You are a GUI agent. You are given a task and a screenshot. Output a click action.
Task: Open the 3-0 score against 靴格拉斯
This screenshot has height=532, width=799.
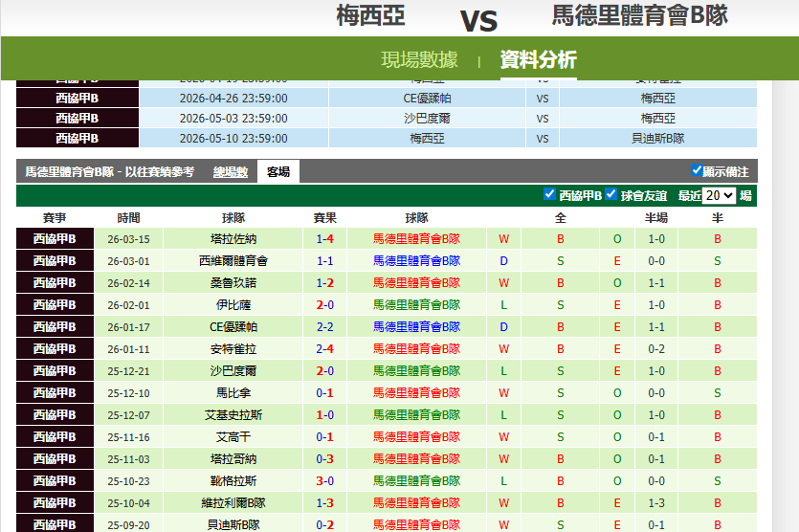pos(325,481)
